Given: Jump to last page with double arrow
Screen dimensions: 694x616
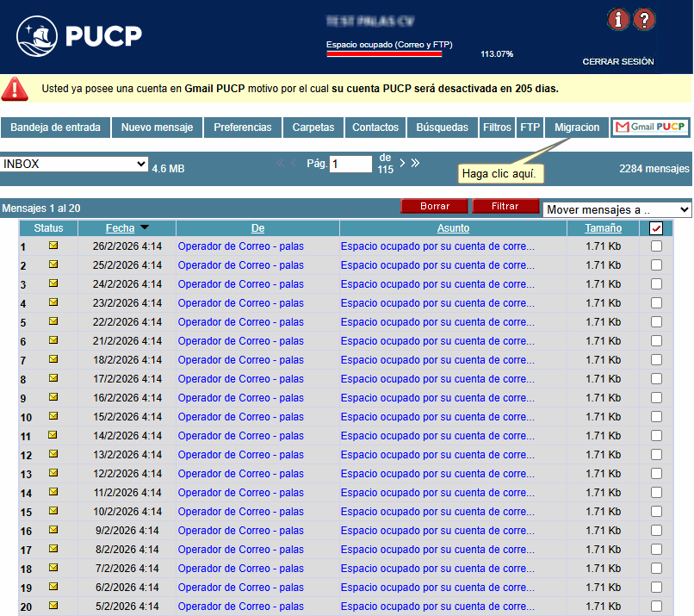Looking at the screenshot, I should click(415, 164).
